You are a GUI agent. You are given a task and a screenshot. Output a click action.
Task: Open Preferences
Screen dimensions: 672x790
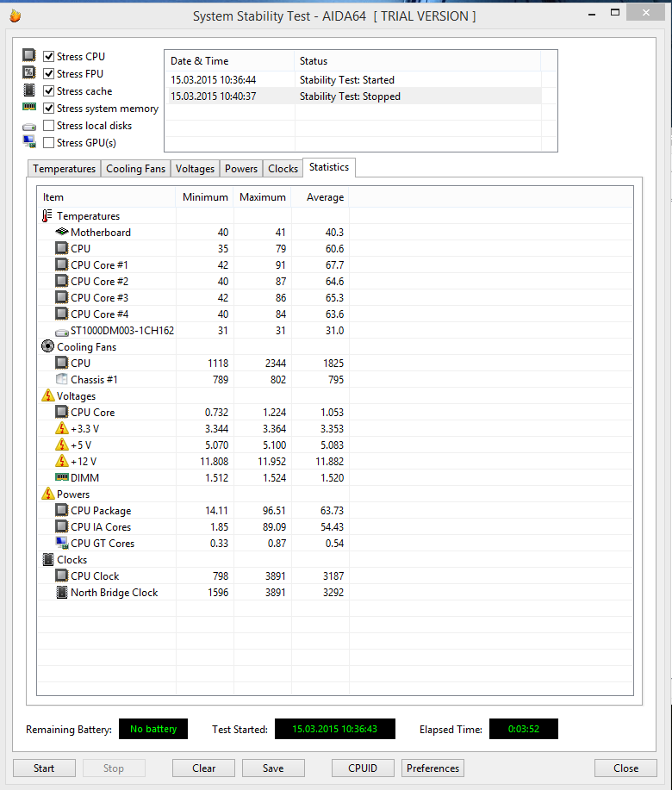432,768
